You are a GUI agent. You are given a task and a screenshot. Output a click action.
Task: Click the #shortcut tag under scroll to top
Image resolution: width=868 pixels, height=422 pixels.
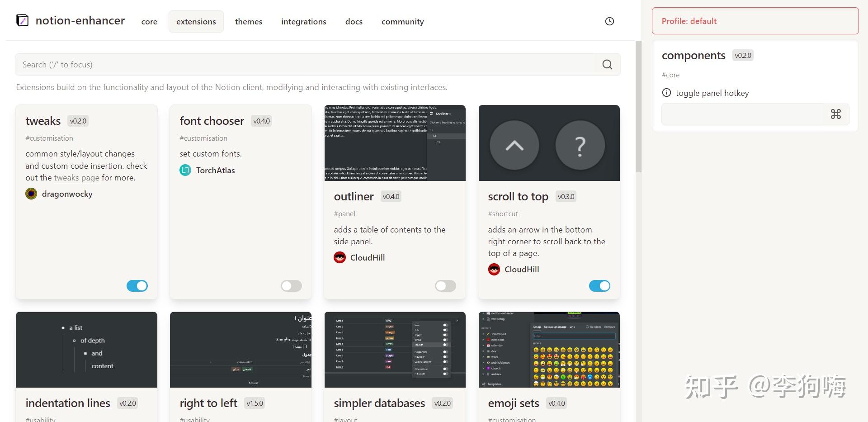click(x=503, y=213)
